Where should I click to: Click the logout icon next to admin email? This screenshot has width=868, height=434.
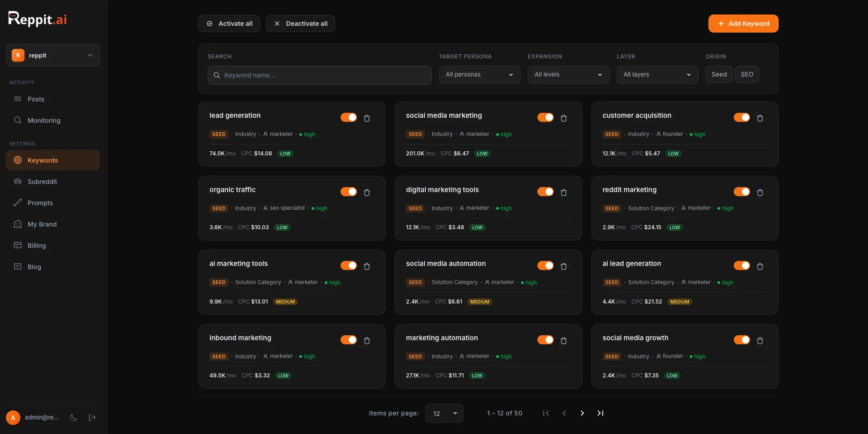[92, 418]
